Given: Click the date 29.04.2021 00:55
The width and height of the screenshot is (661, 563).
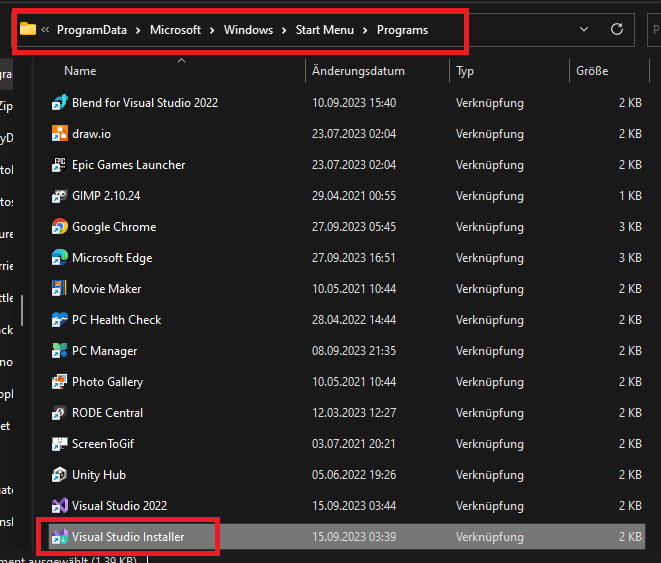Looking at the screenshot, I should tap(354, 196).
